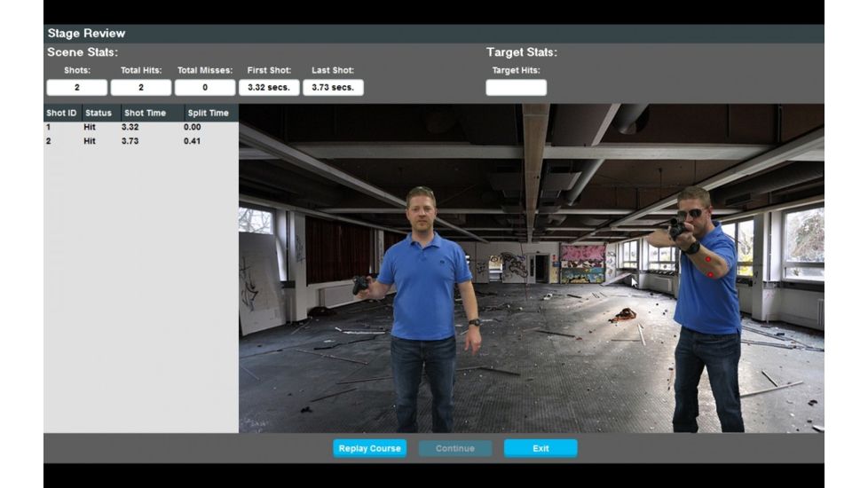Click split time value 0.41
The height and width of the screenshot is (488, 868).
point(192,141)
